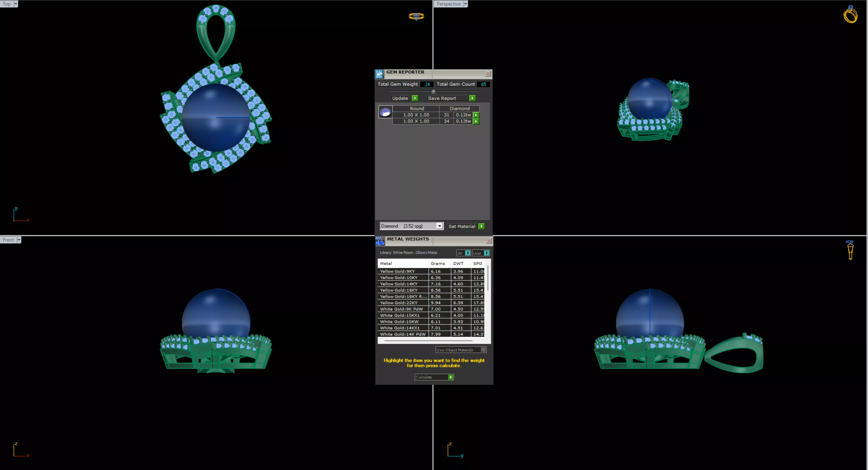Click the gem count 34 cell
This screenshot has width=868, height=470.
[446, 121]
